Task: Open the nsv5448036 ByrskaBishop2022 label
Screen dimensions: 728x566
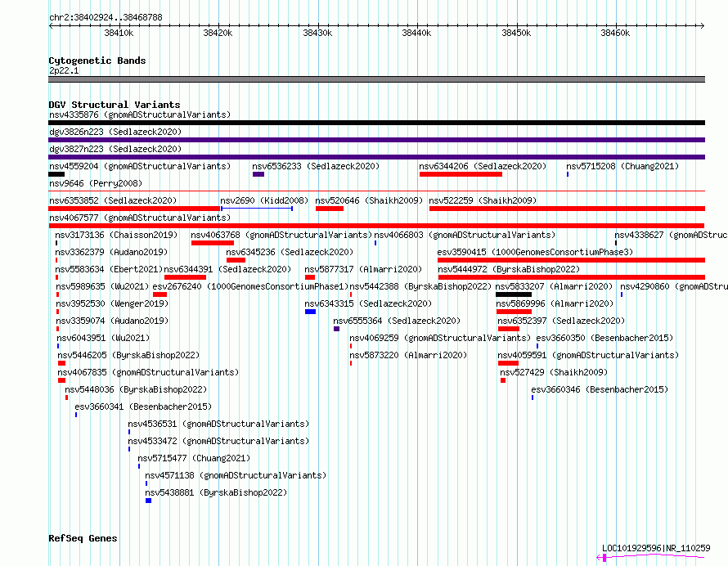Action: 136,389
